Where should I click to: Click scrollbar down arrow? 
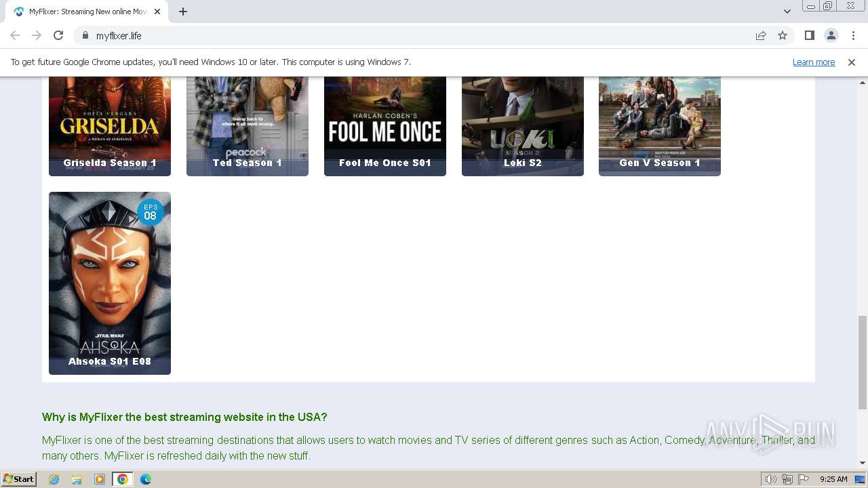coord(862,463)
